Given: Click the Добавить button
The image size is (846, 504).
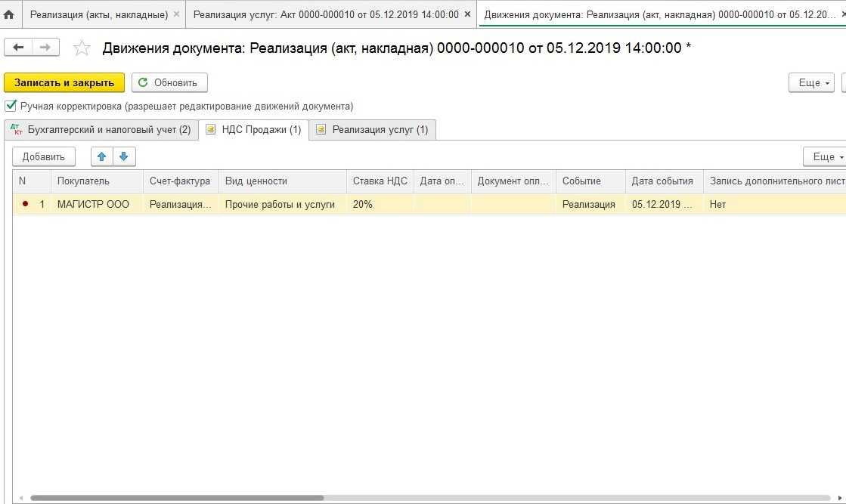Looking at the screenshot, I should 44,156.
